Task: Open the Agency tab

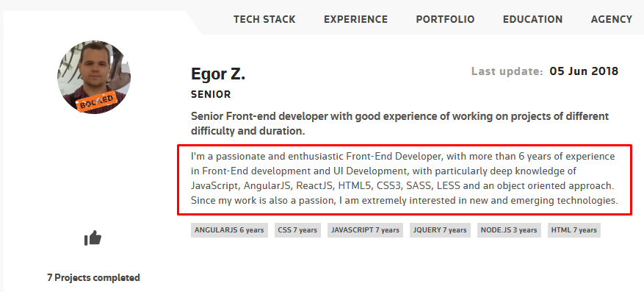Action: pos(612,19)
